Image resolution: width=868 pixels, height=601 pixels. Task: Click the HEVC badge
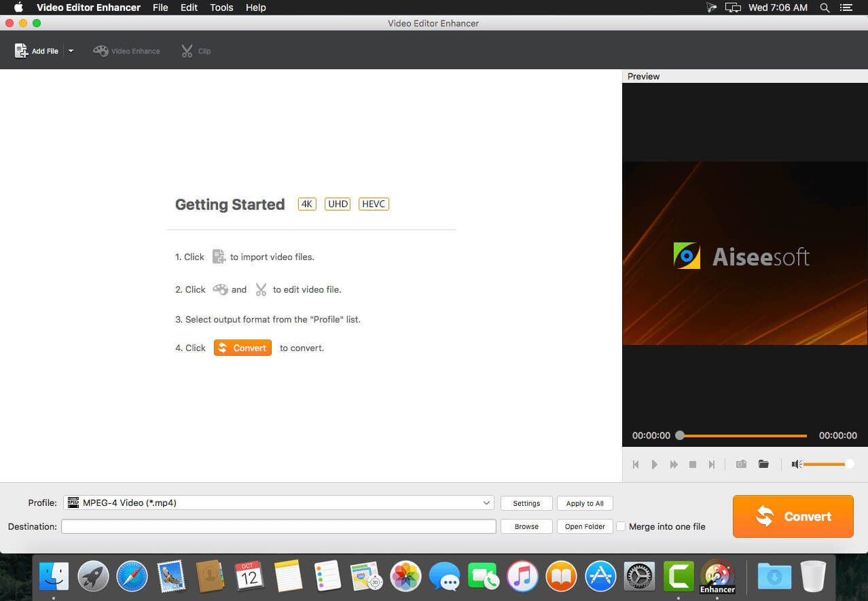pyautogui.click(x=374, y=204)
